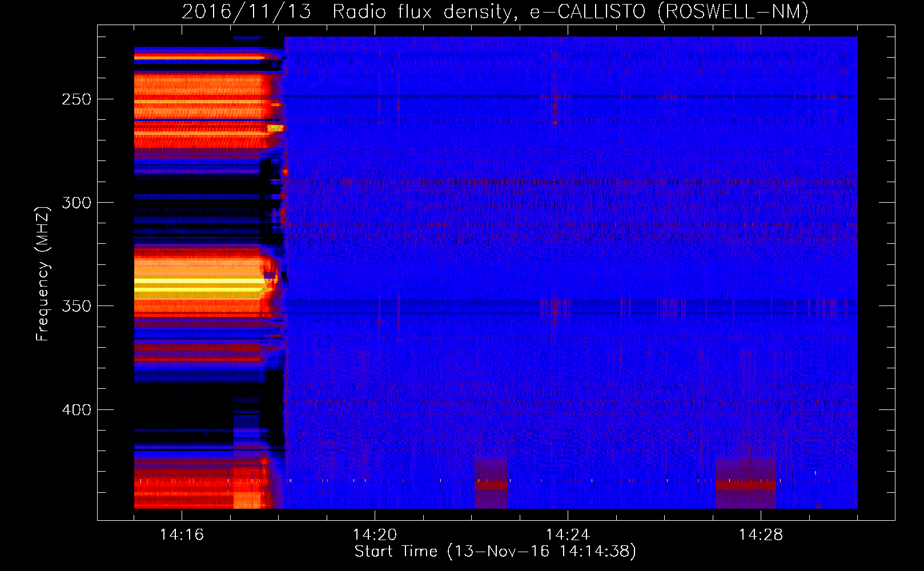Click the 14:24 time tick label
This screenshot has width=924, height=571.
point(568,535)
